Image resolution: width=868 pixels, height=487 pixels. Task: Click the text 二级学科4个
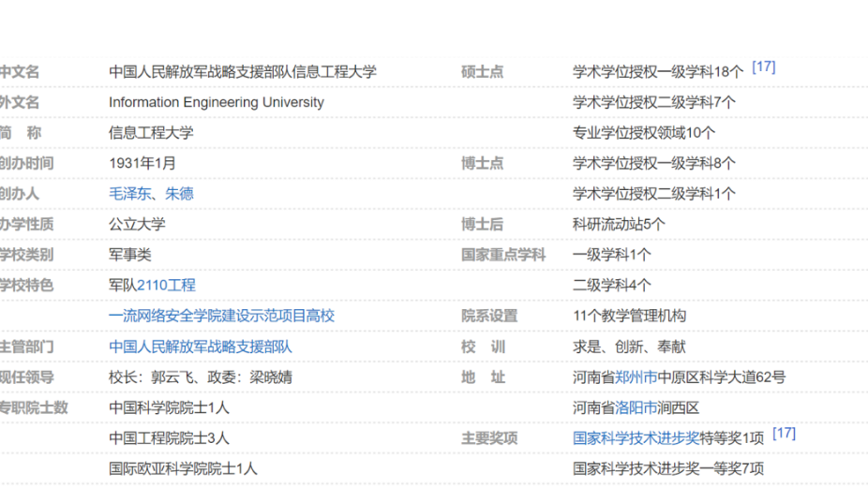tap(612, 286)
